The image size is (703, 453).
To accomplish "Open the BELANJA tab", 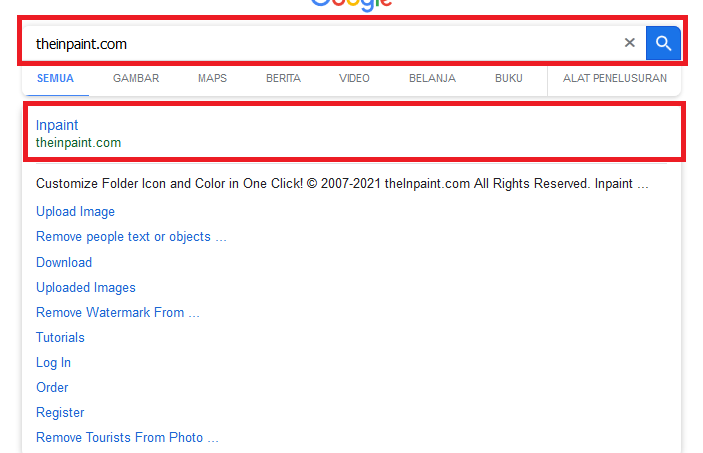I will (432, 78).
